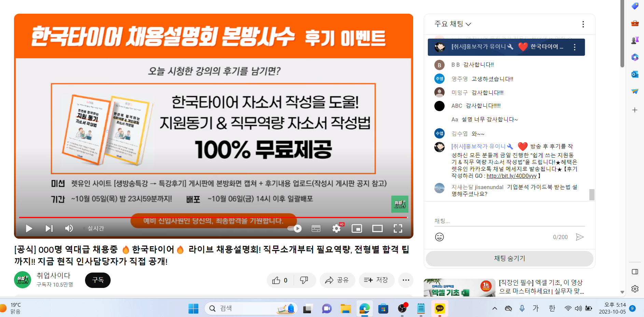Screen dimensions: 644x317
Task: Open the emoji picker in chat
Action: point(439,237)
